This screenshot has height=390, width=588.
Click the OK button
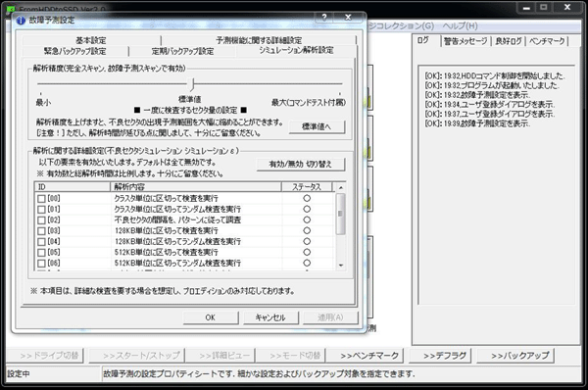pos(211,317)
